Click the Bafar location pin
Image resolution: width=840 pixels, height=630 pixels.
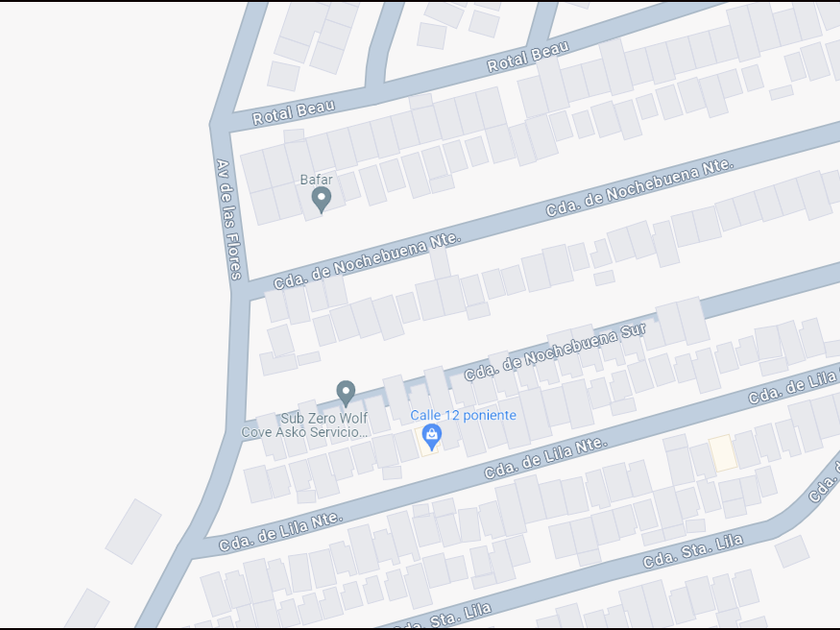(321, 200)
